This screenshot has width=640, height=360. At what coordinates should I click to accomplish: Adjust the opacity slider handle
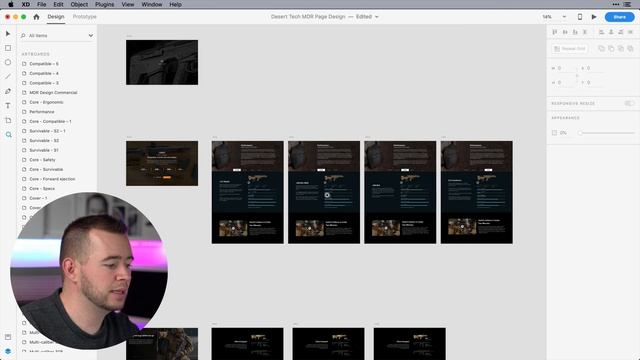pos(580,133)
